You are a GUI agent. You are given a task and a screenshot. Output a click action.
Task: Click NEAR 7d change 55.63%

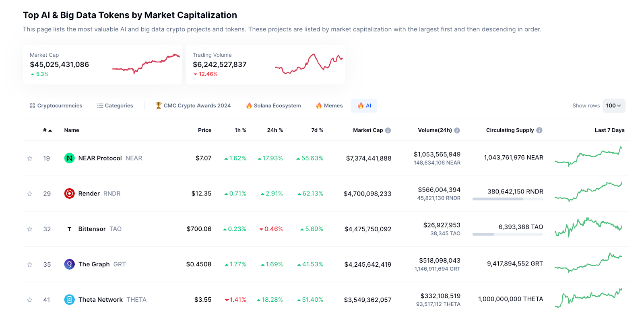pos(310,158)
